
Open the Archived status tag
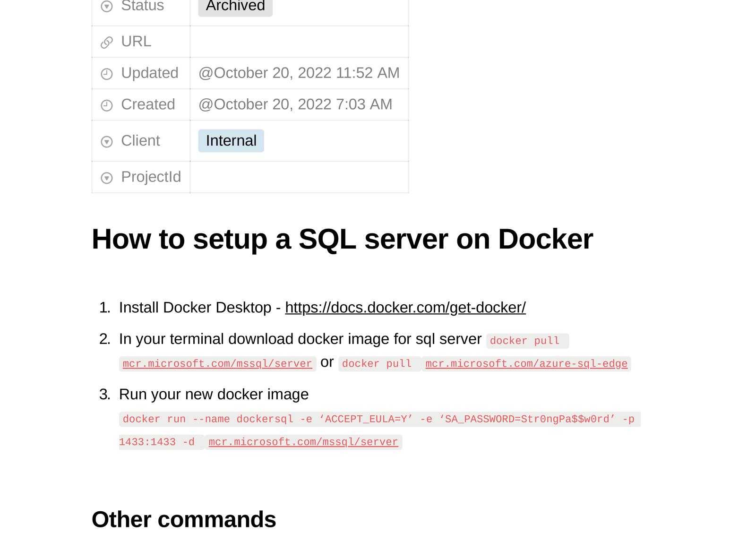coord(235,7)
